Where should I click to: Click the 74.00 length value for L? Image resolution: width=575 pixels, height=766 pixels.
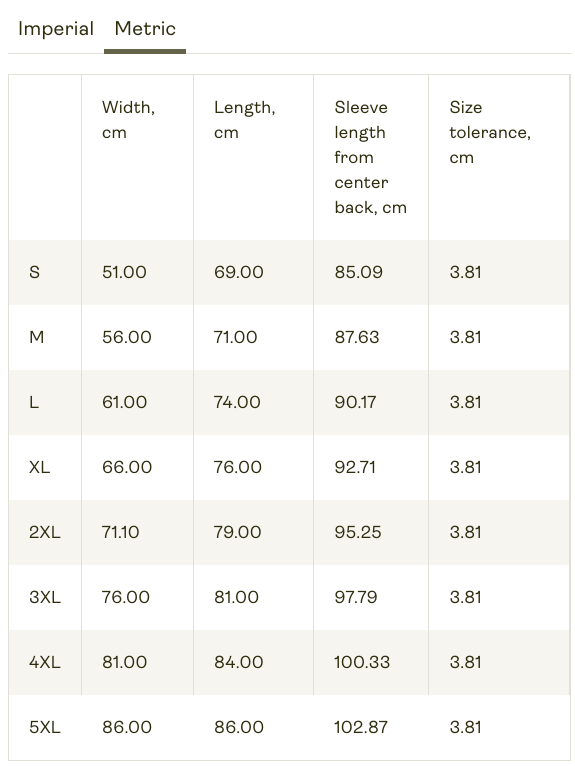pyautogui.click(x=237, y=402)
